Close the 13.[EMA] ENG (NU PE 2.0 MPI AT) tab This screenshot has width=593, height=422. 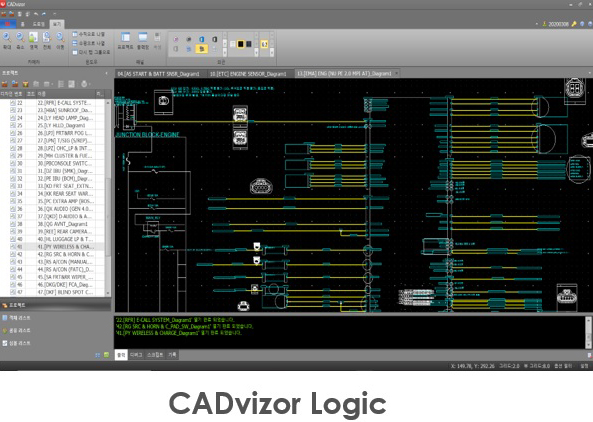pos(396,73)
